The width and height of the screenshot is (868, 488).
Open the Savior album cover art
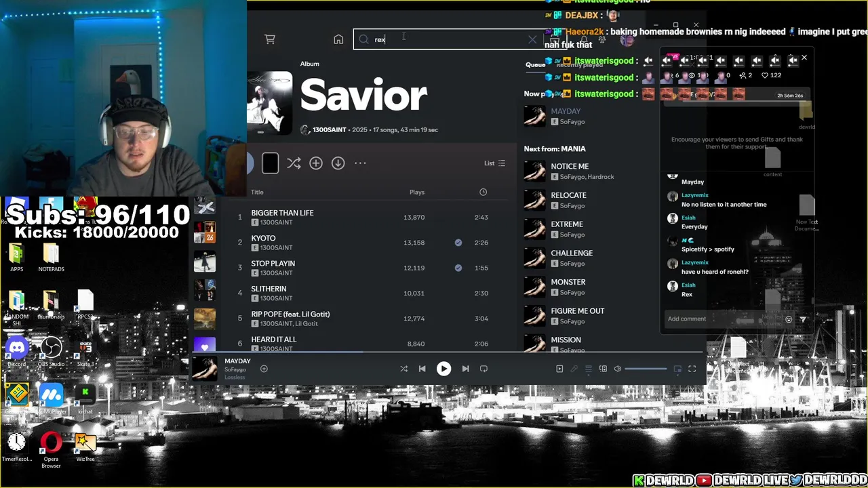269,103
